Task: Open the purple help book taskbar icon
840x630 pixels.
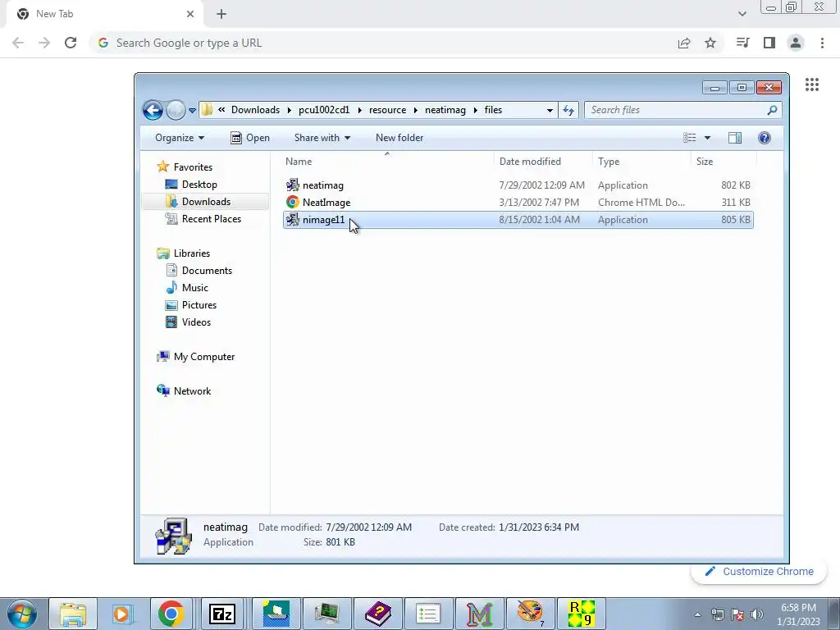Action: (x=377, y=614)
